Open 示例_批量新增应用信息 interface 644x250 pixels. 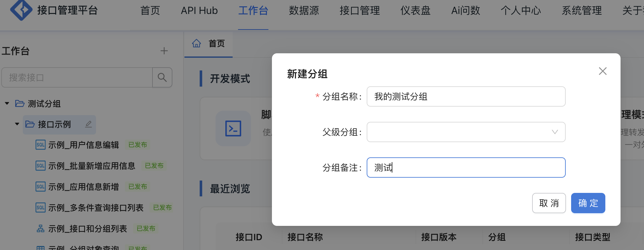[x=92, y=166]
